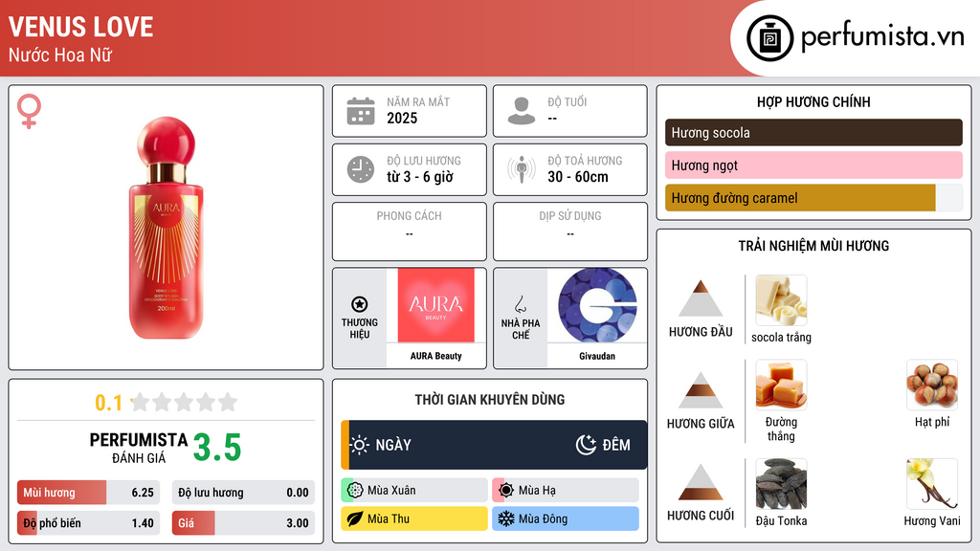This screenshot has height=551, width=980.
Task: Select the Hương socola accord bar
Action: [x=813, y=132]
